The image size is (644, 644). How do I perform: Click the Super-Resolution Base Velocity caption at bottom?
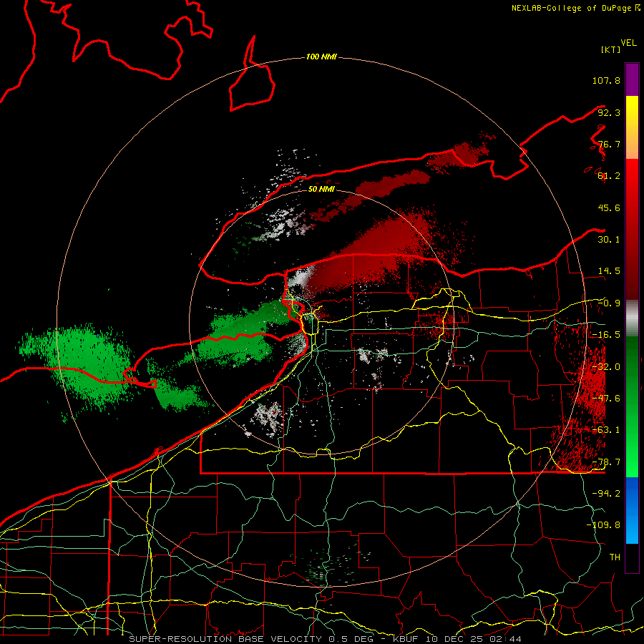click(x=326, y=639)
